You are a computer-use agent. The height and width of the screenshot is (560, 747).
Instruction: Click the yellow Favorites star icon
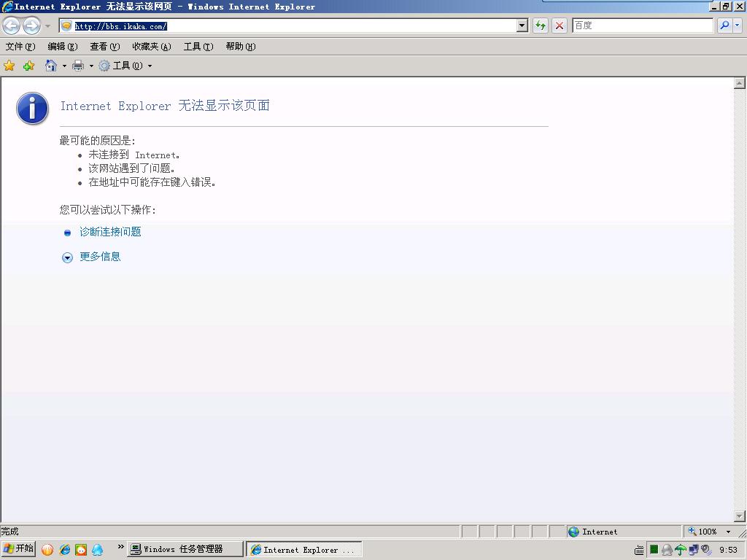point(9,66)
